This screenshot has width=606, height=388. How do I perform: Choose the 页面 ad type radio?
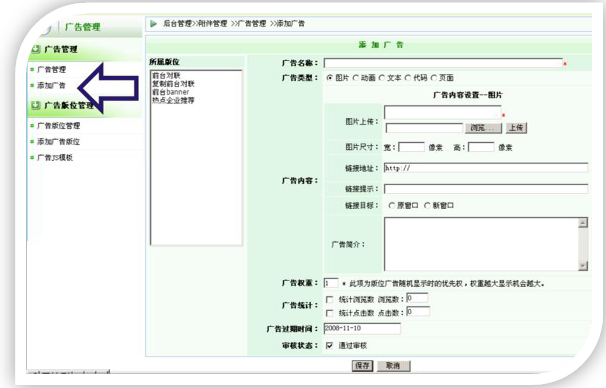click(434, 78)
